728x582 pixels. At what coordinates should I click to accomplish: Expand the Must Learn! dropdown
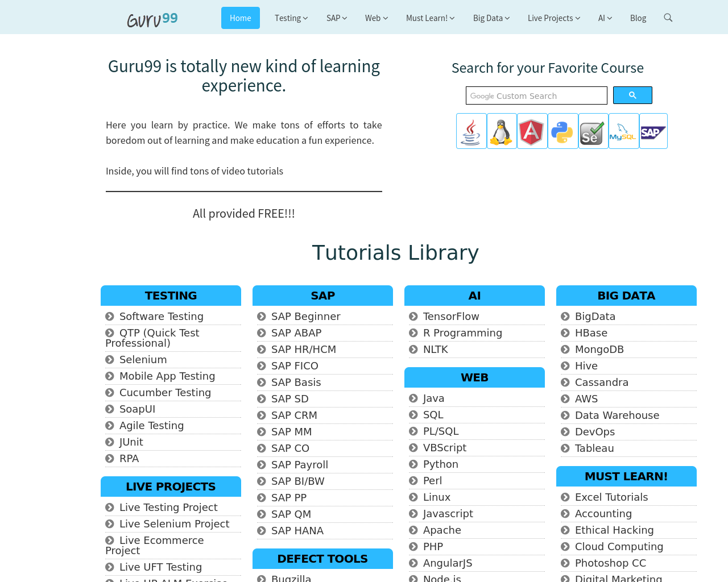coord(431,18)
